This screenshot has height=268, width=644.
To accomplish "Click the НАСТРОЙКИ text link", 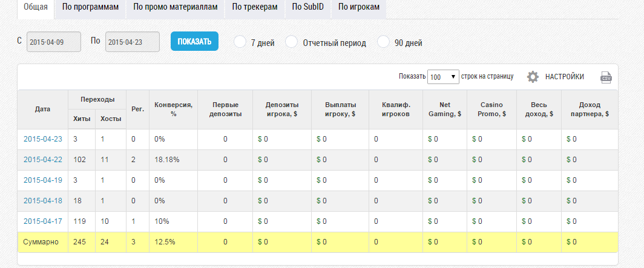I will point(564,77).
